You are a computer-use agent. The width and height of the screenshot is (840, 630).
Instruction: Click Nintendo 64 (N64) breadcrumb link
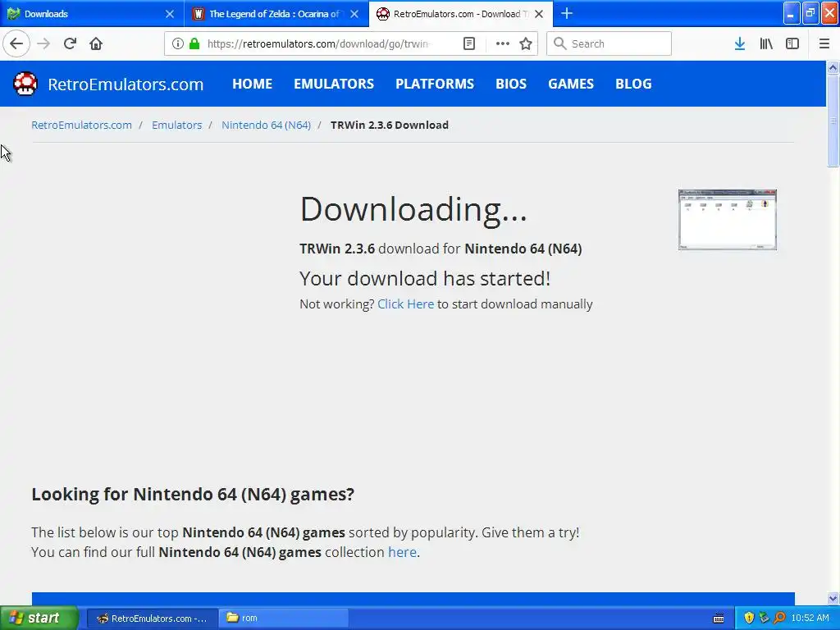pyautogui.click(x=267, y=125)
